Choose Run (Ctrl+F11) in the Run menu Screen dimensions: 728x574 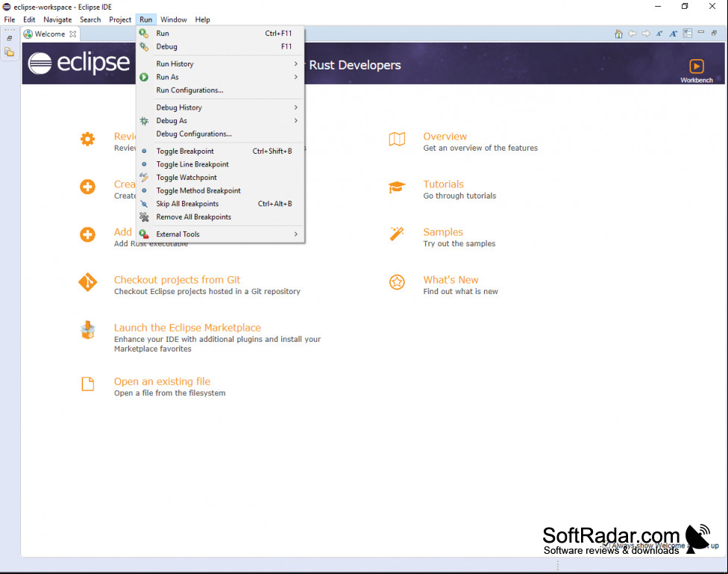click(x=221, y=34)
